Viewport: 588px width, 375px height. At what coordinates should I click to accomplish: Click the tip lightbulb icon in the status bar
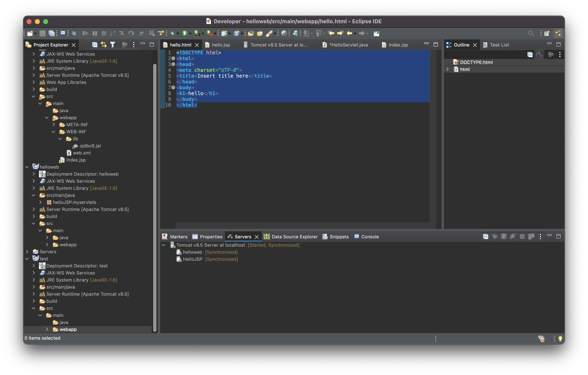560,339
